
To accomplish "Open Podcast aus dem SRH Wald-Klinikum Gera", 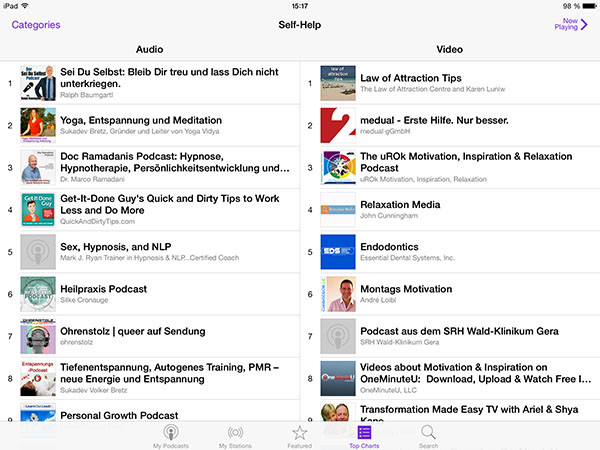I will tap(459, 331).
